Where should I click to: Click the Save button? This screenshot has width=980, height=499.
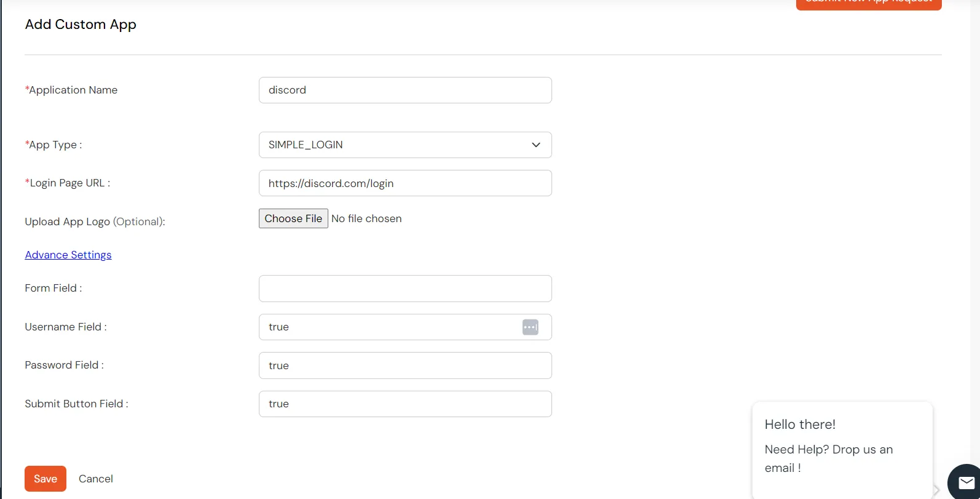45,478
